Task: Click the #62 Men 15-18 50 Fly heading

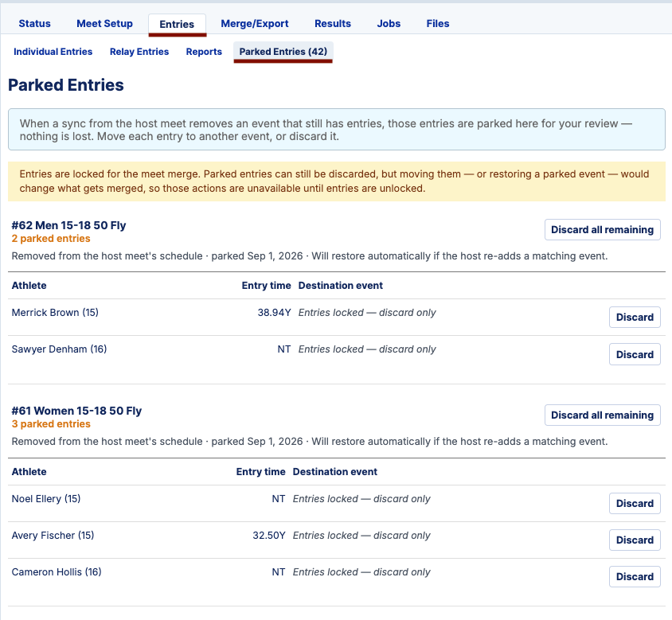Action: pyautogui.click(x=69, y=225)
